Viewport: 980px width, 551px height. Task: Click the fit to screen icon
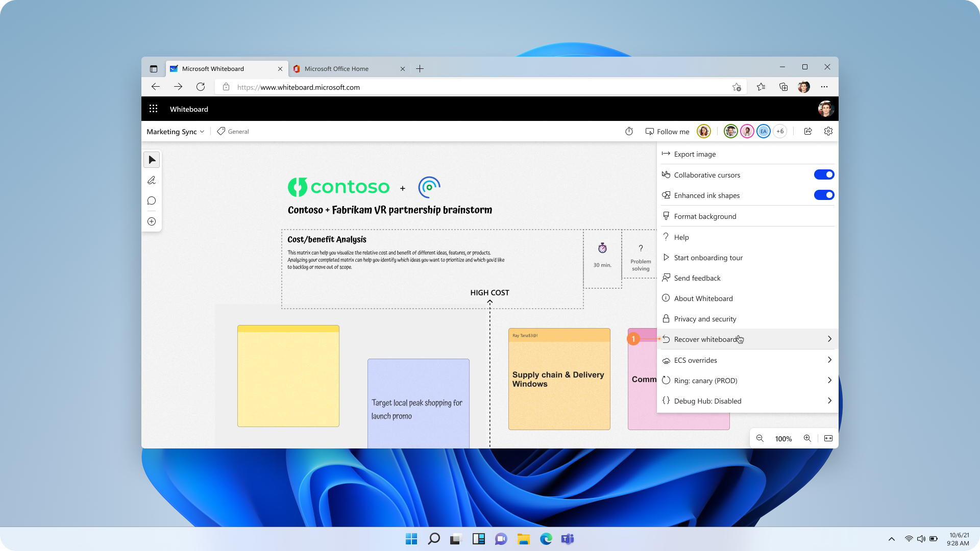click(x=828, y=438)
